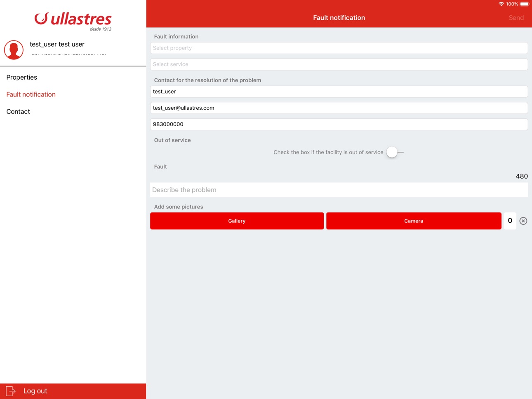Focus the Describe the problem field
Image resolution: width=532 pixels, height=399 pixels.
pos(339,190)
